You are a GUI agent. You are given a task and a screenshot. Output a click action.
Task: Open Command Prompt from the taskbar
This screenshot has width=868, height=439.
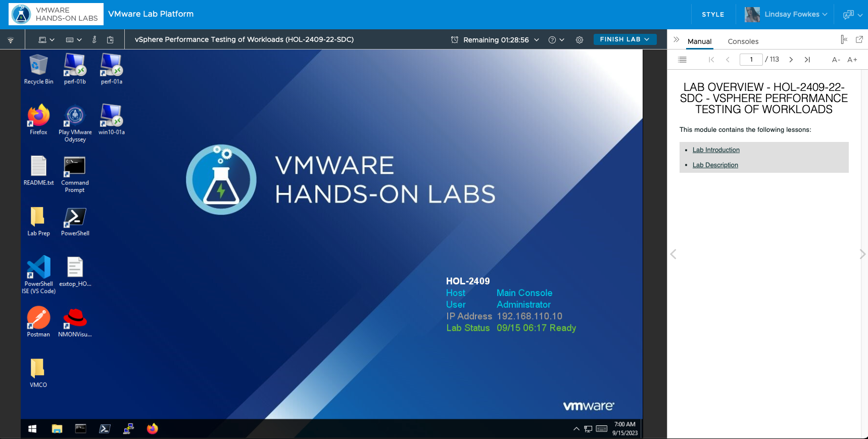80,429
